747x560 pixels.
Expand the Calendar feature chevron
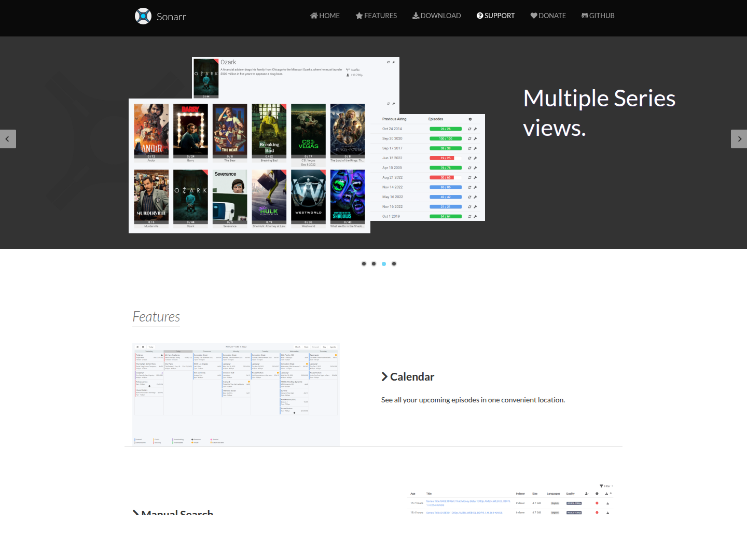point(385,377)
